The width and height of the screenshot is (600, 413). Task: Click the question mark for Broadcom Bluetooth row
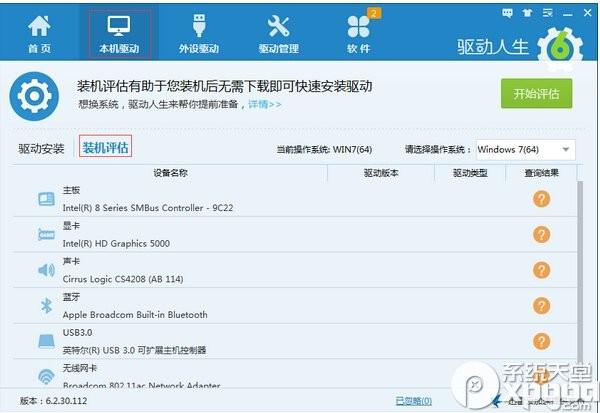(541, 305)
